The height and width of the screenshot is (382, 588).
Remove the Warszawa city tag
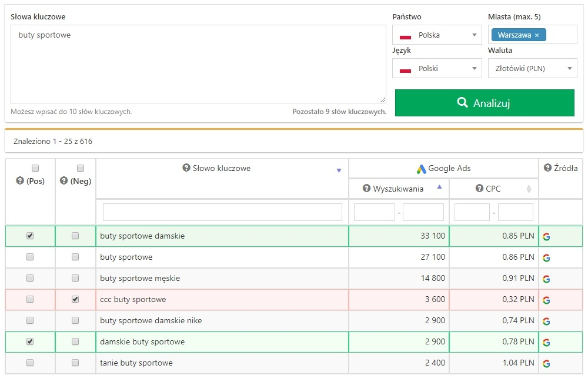(x=537, y=35)
